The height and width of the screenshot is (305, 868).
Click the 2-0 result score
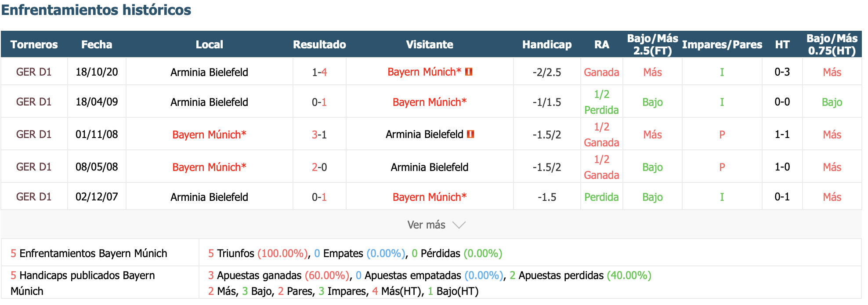tap(319, 167)
